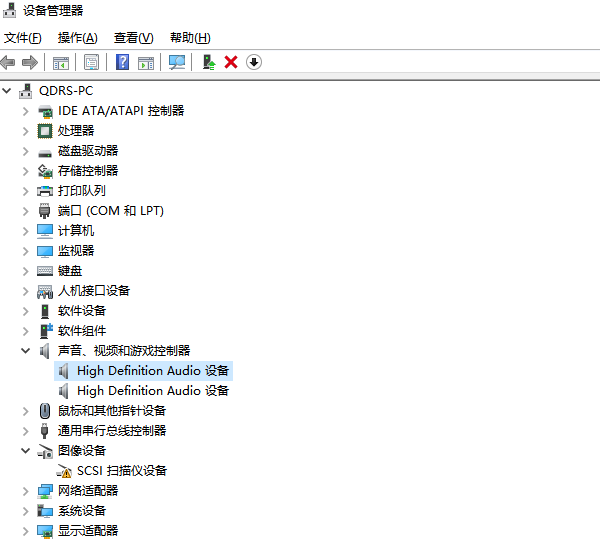Click the scan for hardware changes icon
The height and width of the screenshot is (542, 600).
pyautogui.click(x=177, y=62)
